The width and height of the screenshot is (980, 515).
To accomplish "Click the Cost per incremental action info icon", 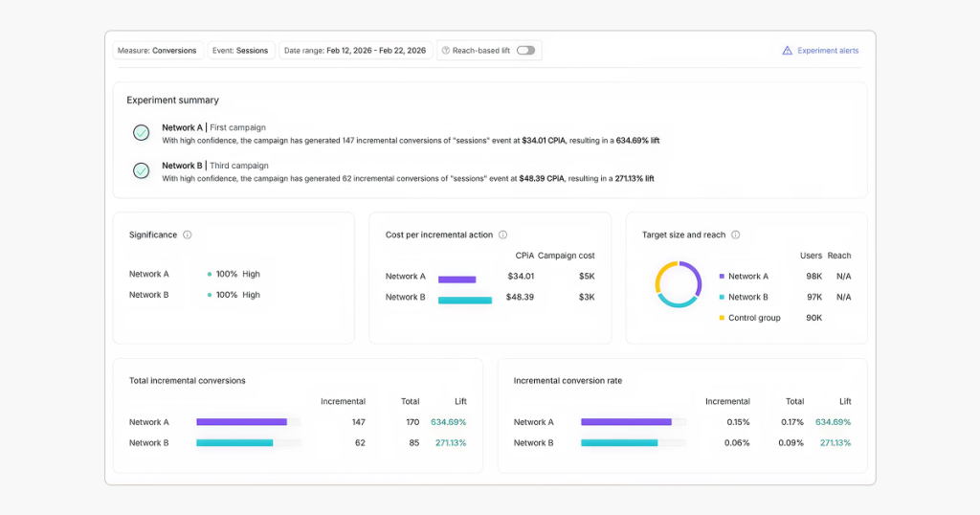I will [x=503, y=235].
